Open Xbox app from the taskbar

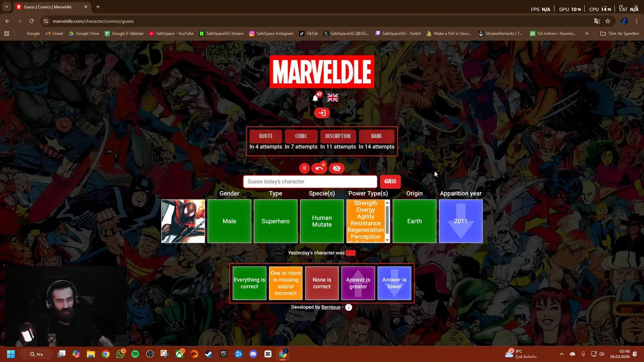click(x=179, y=354)
